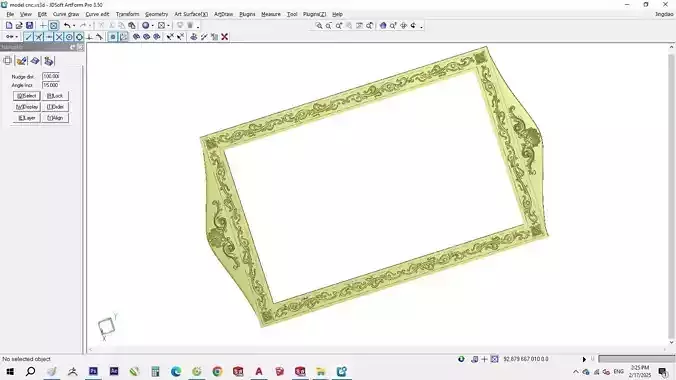Open the Plugins menu

[247, 14]
